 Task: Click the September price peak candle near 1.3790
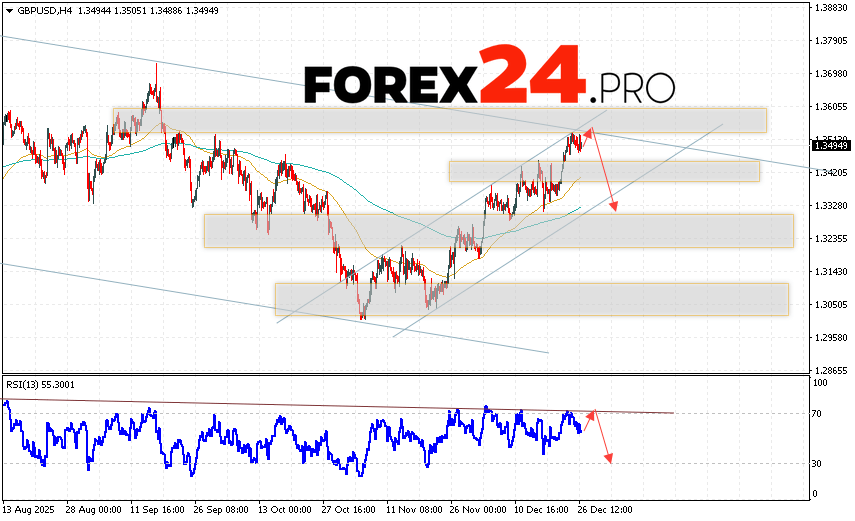[156, 68]
